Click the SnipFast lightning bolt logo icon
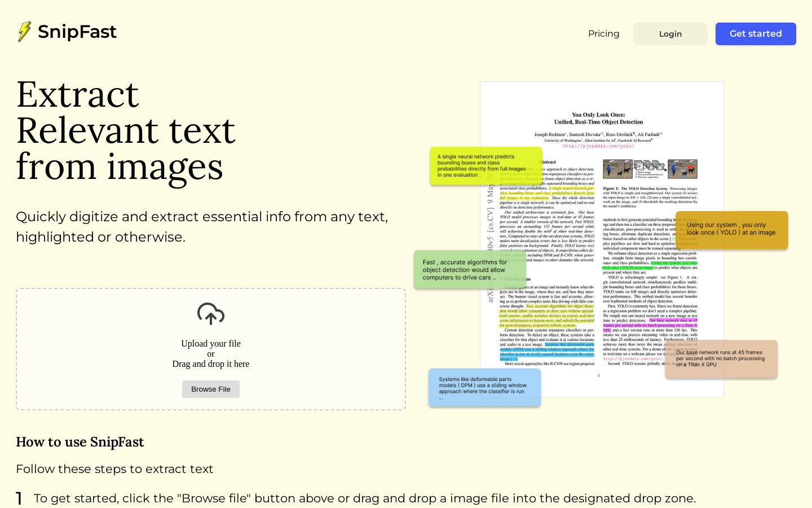The width and height of the screenshot is (812, 508). 24,32
